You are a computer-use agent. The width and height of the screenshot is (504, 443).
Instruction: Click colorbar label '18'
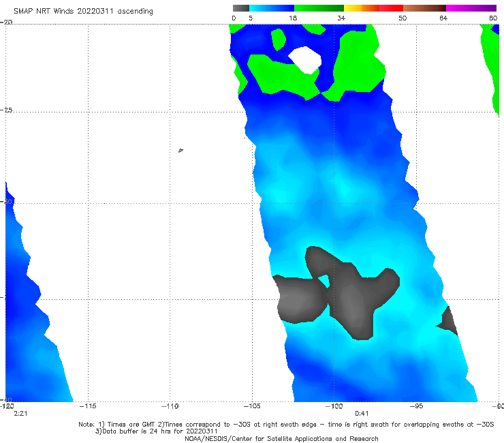coord(293,18)
